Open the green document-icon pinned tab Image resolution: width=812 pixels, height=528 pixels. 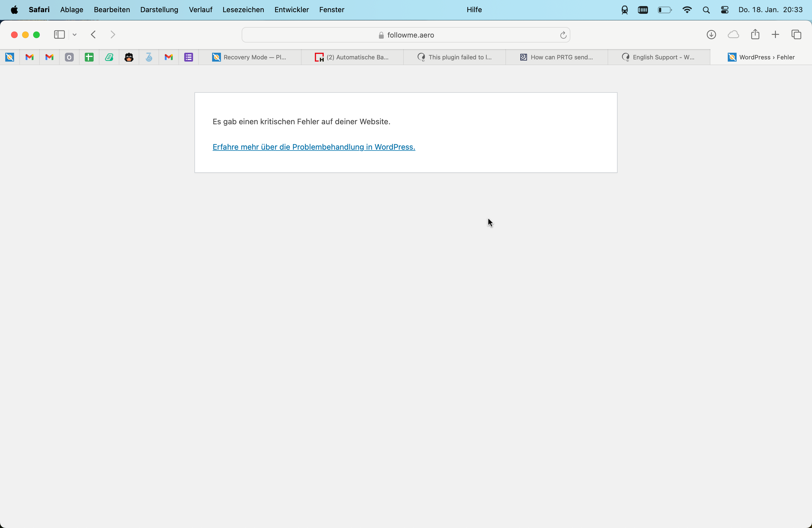(x=109, y=57)
